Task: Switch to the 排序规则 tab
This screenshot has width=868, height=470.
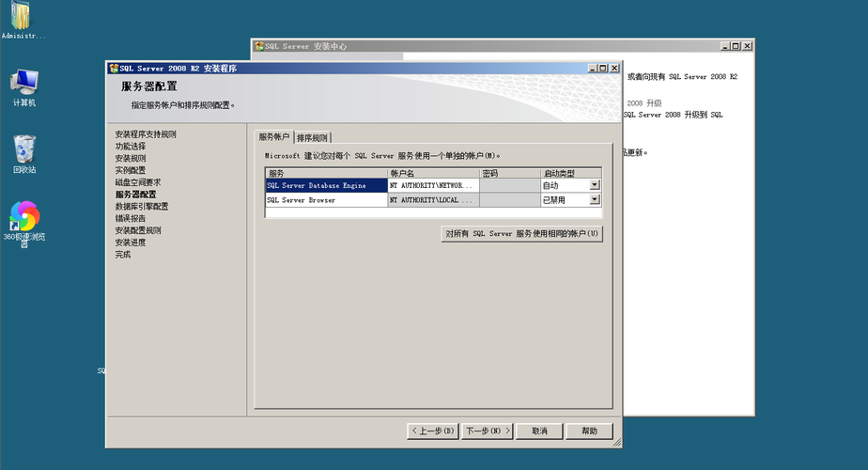Action: (312, 137)
